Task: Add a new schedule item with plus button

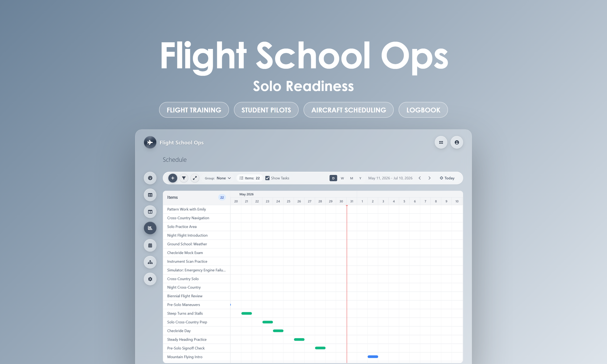Action: (172, 178)
